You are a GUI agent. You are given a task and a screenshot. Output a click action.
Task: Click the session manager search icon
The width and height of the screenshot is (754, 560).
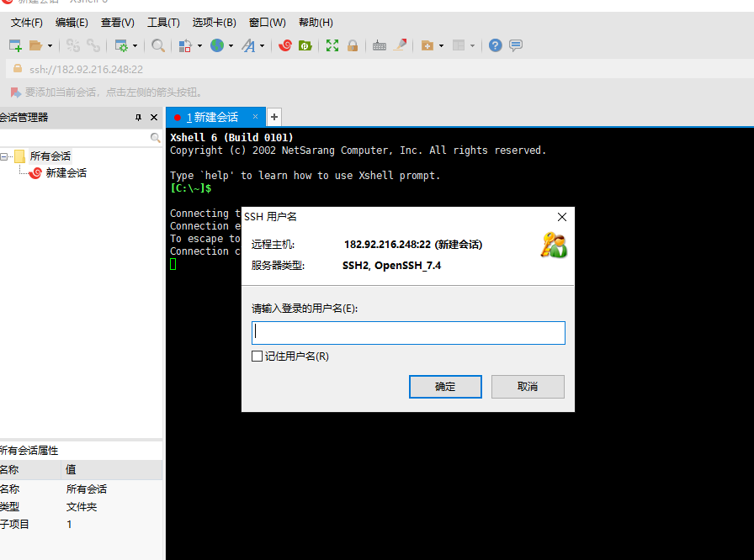[x=155, y=138]
